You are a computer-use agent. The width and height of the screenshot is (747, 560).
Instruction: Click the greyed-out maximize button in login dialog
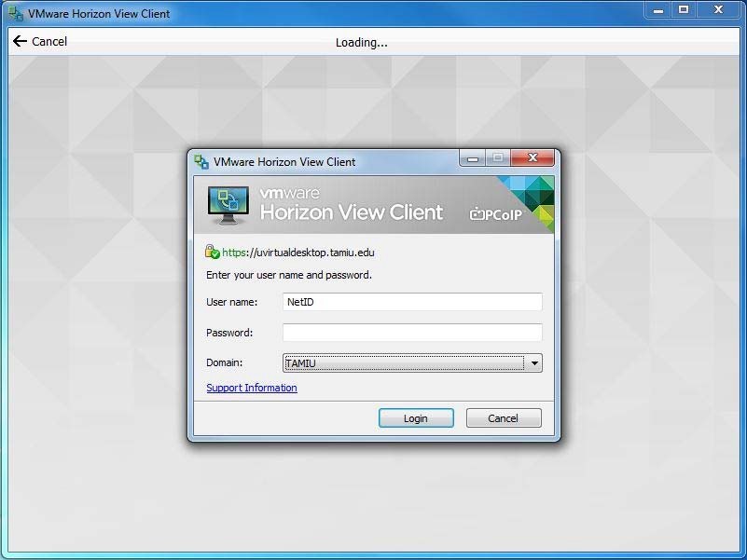[498, 158]
